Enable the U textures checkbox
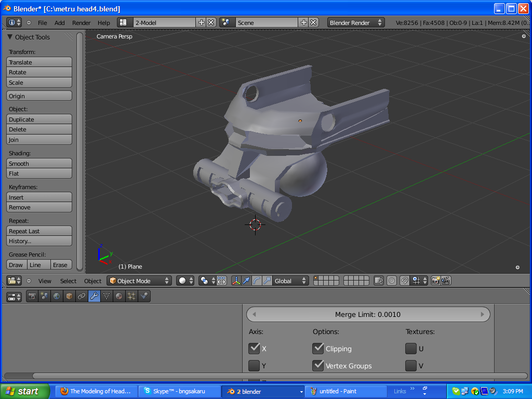Screen dimensions: 532x399 coord(411,348)
